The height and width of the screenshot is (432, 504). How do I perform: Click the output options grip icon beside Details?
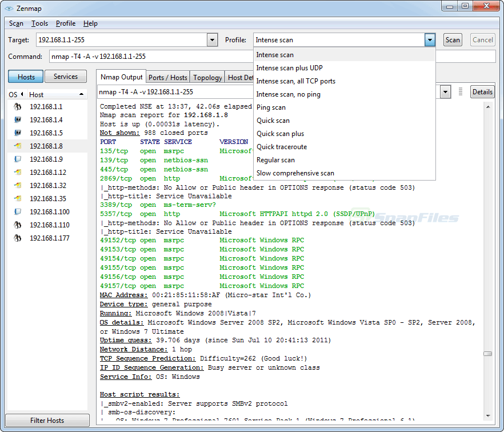click(461, 91)
